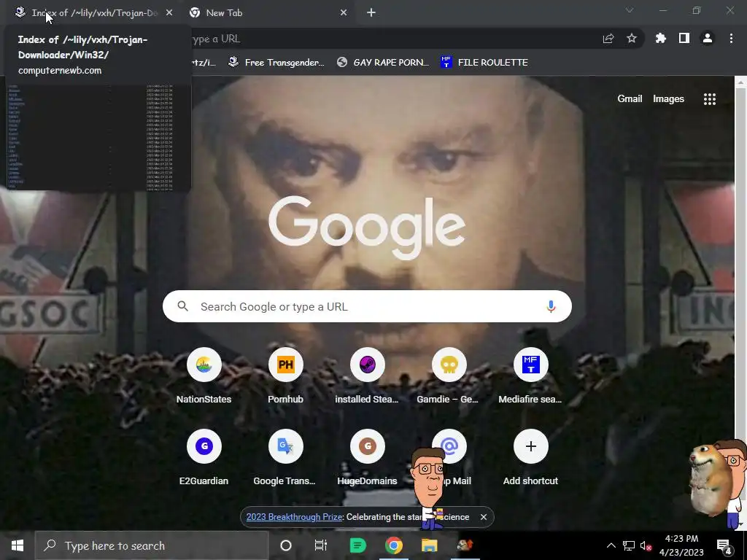Launch the green chat app on taskbar
The image size is (747, 560).
[357, 545]
